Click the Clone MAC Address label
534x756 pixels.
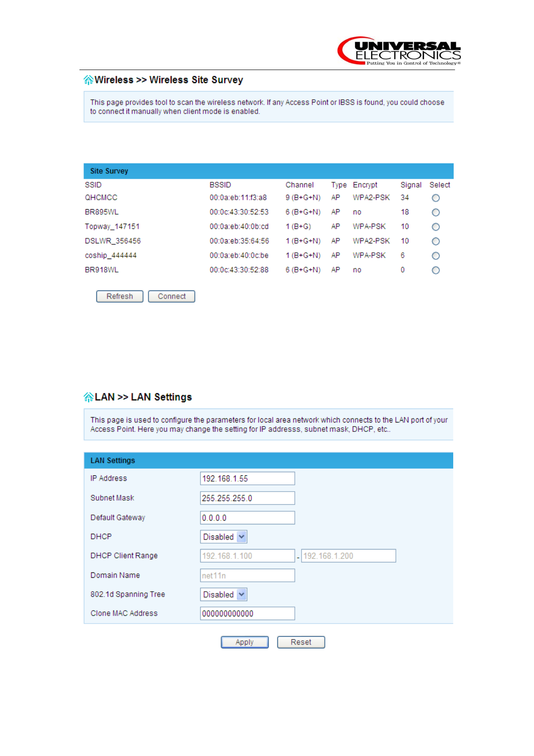[x=124, y=613]
